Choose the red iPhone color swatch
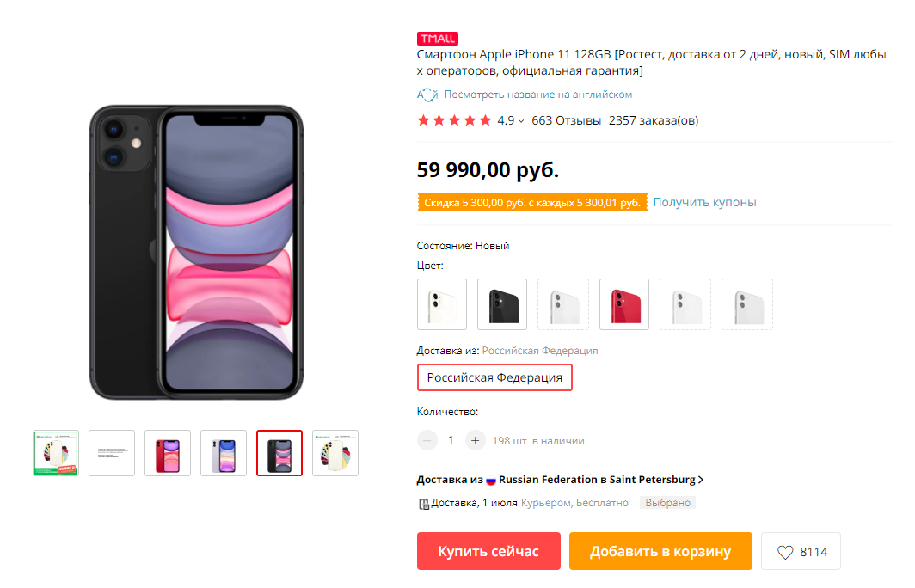 [x=624, y=304]
